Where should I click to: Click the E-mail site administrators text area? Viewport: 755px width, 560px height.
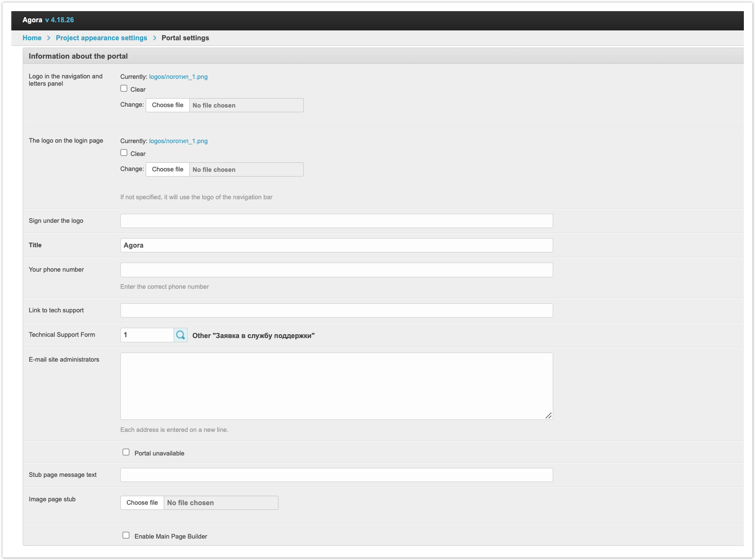(x=336, y=386)
